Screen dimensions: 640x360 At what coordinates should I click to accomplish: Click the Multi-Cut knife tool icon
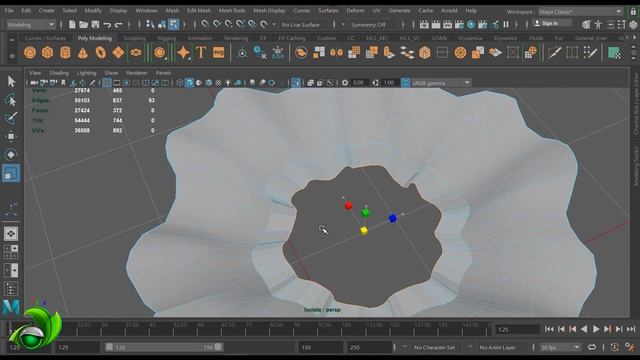554,53
